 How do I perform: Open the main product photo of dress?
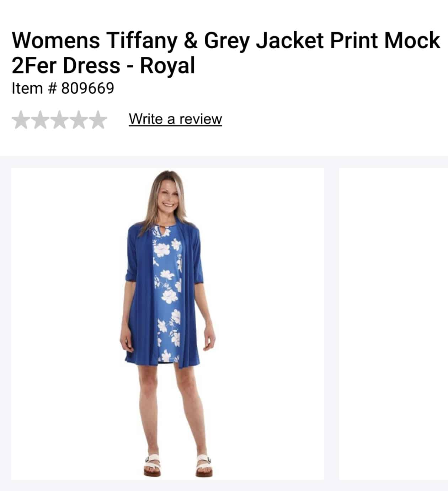[168, 324]
